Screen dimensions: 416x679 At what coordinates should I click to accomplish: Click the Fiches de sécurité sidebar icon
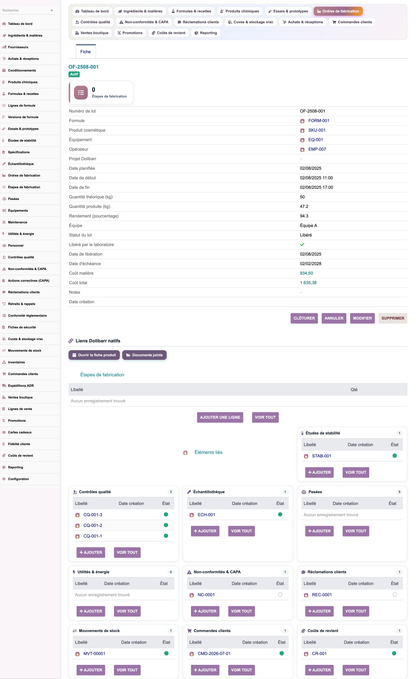4,327
